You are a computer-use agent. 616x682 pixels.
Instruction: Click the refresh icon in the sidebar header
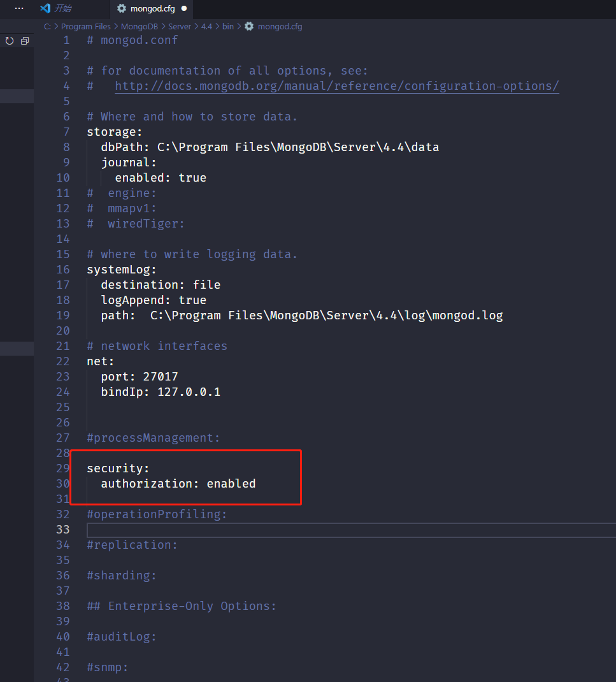pos(10,41)
